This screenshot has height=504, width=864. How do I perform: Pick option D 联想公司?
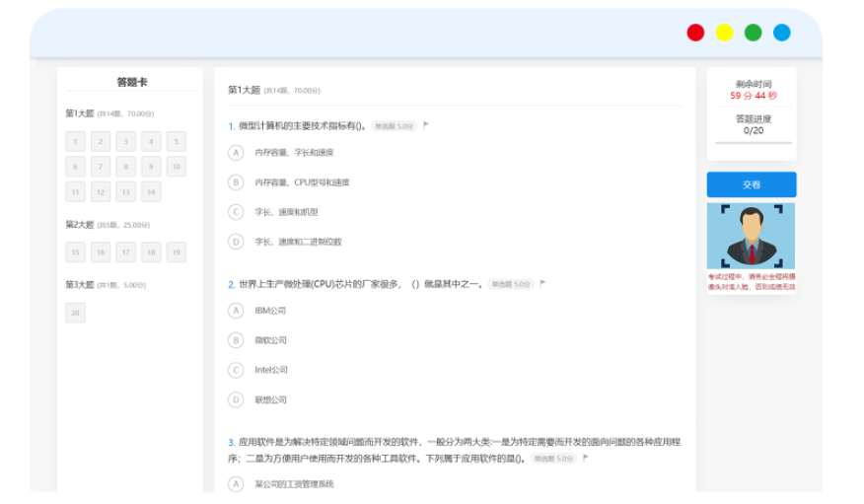pyautogui.click(x=236, y=399)
